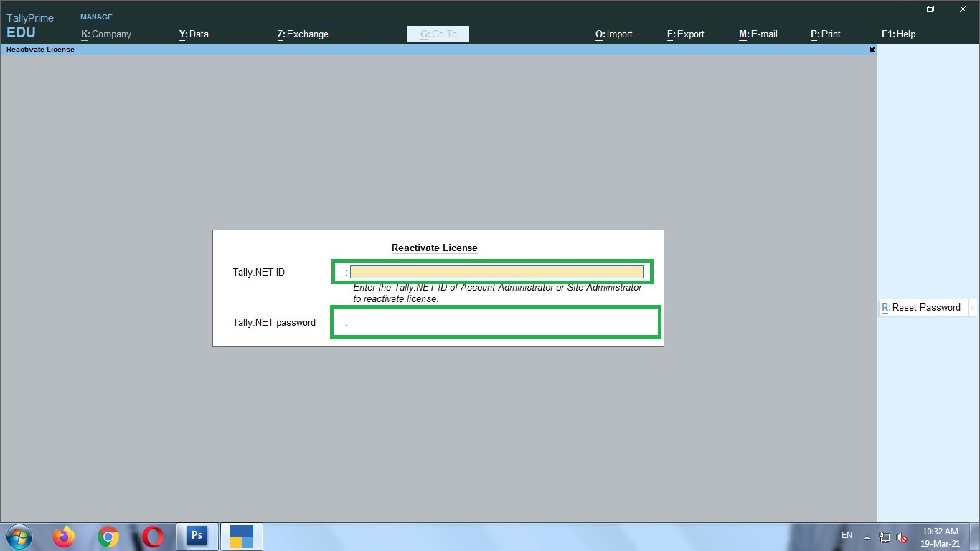The image size is (980, 551).
Task: Launch Opera from the taskbar
Action: pos(152,537)
